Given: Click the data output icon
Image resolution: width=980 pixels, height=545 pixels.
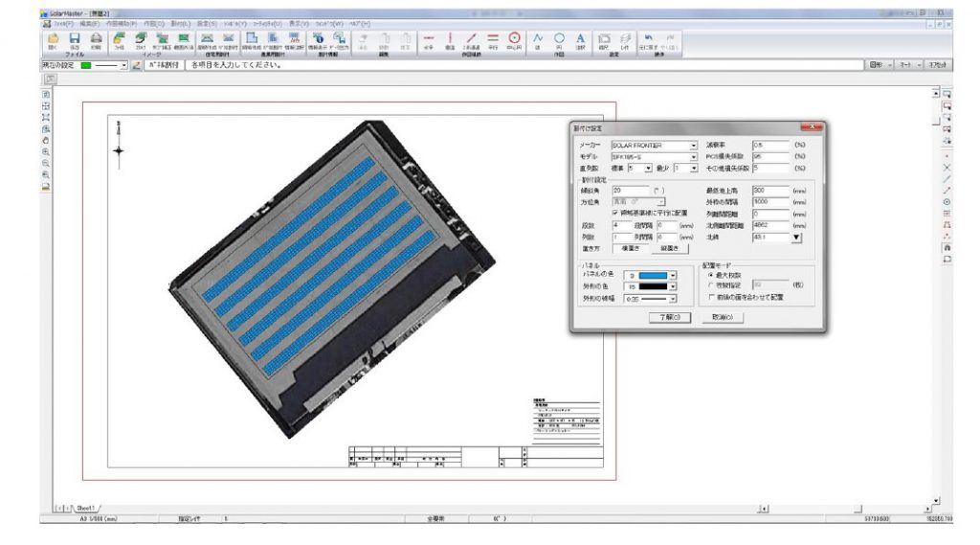Looking at the screenshot, I should (340, 39).
